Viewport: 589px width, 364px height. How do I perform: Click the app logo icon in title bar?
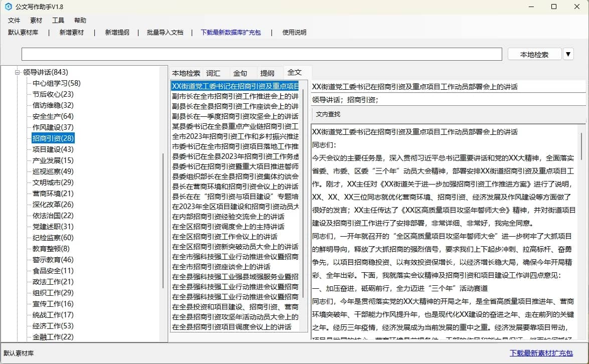(8, 7)
